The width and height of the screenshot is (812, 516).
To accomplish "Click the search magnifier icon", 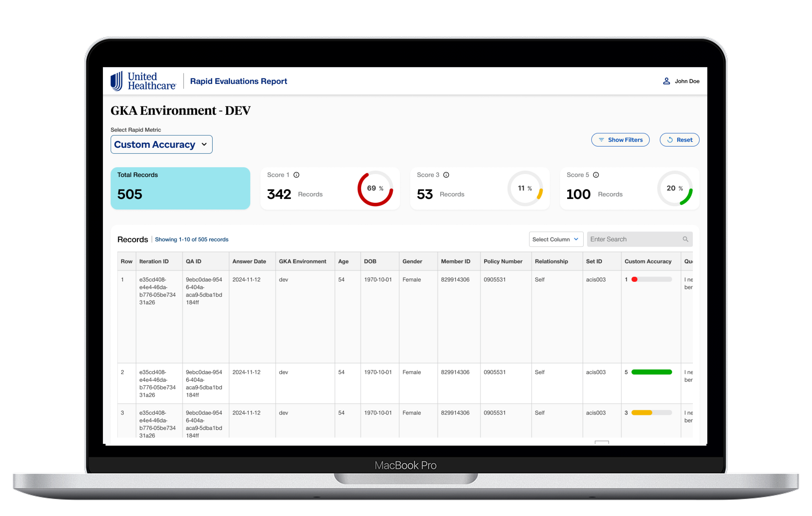I will click(x=685, y=239).
